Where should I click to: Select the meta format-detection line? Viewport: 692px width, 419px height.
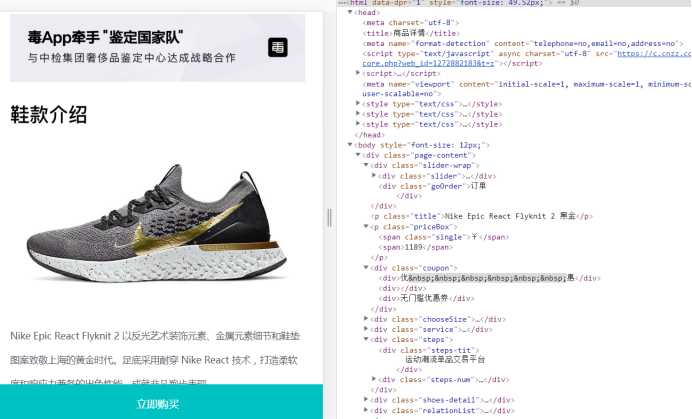[x=523, y=43]
